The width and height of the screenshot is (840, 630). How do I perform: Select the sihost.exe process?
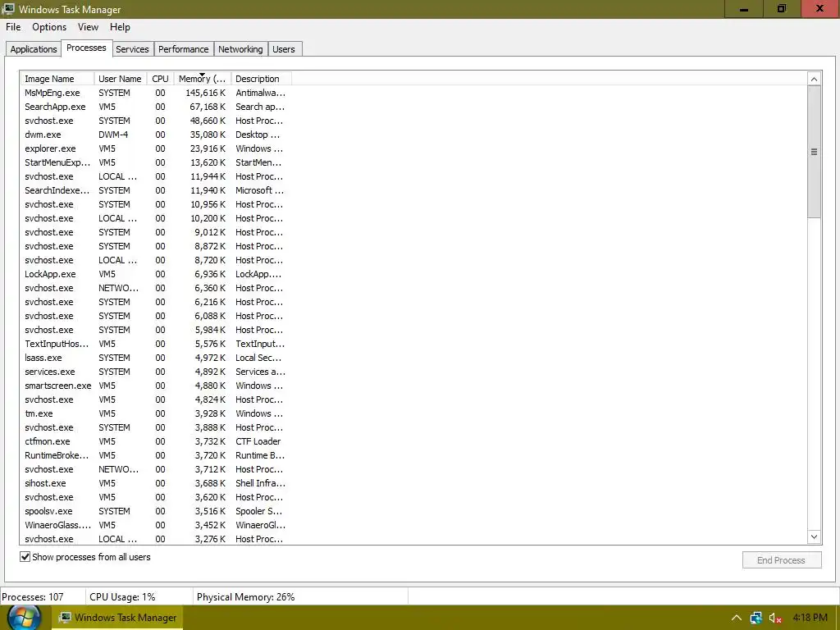pos(155,482)
